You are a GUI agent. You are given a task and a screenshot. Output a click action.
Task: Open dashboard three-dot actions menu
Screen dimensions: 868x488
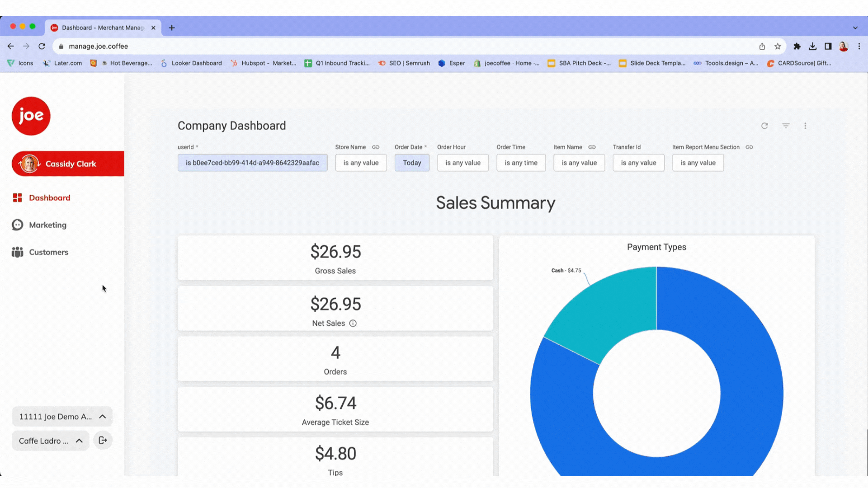pyautogui.click(x=805, y=126)
